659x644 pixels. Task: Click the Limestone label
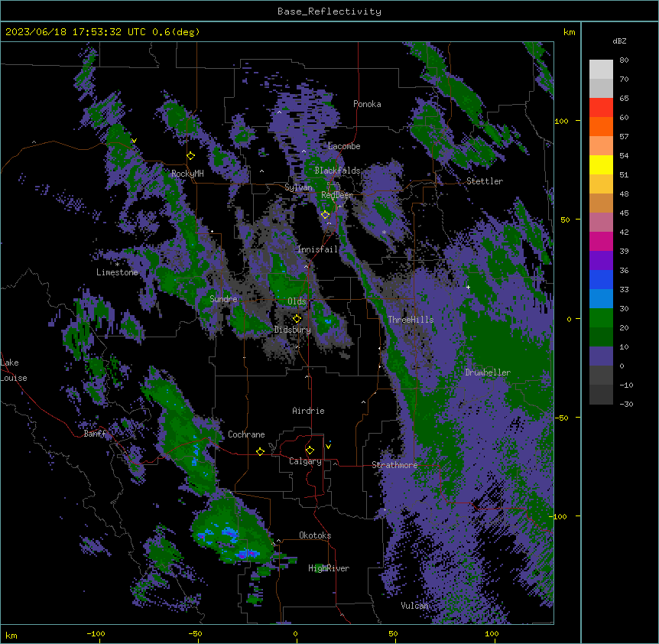[x=117, y=272]
